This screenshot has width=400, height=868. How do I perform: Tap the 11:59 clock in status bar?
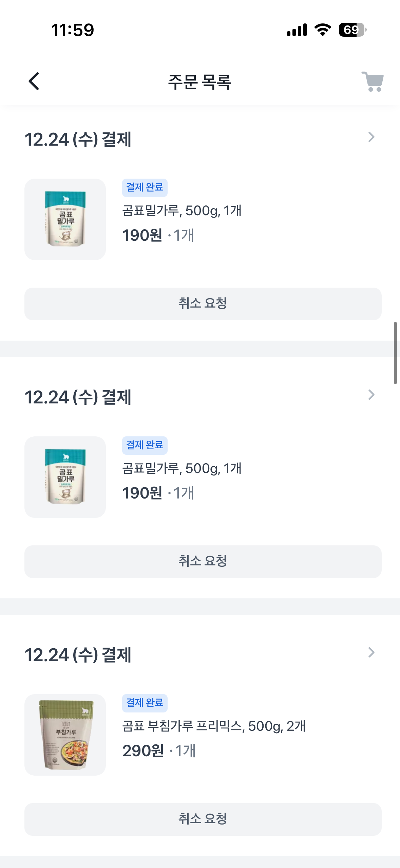pos(73,30)
